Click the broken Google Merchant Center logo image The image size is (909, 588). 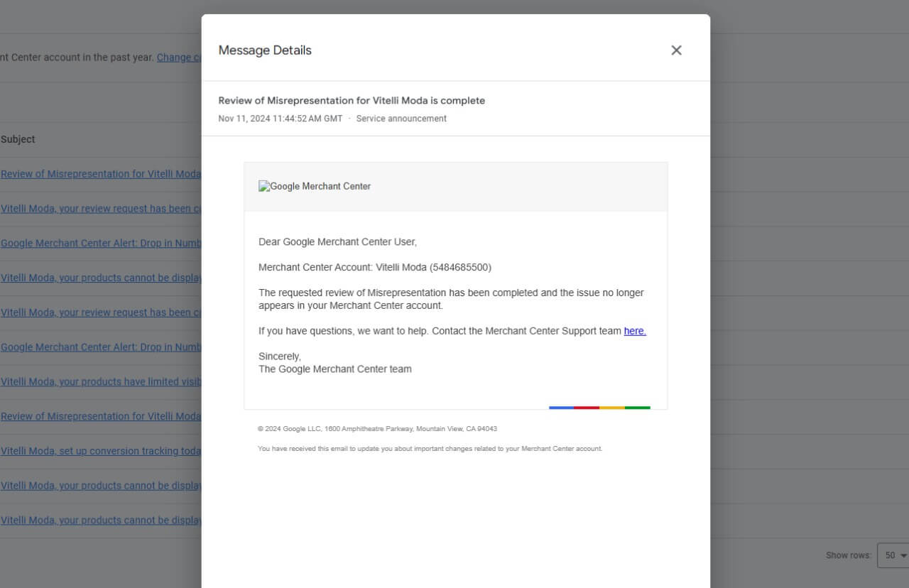315,186
